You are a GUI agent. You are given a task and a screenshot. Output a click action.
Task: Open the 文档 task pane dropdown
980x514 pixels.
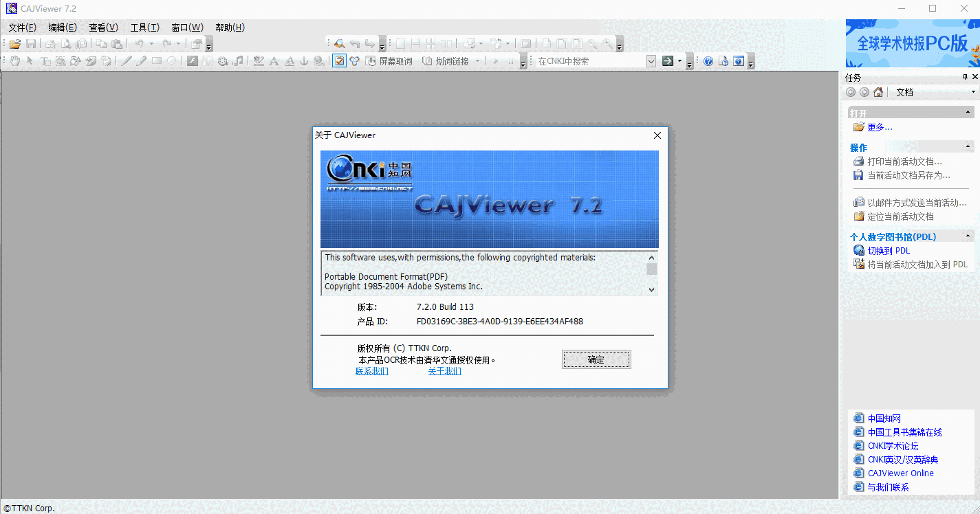coord(974,92)
